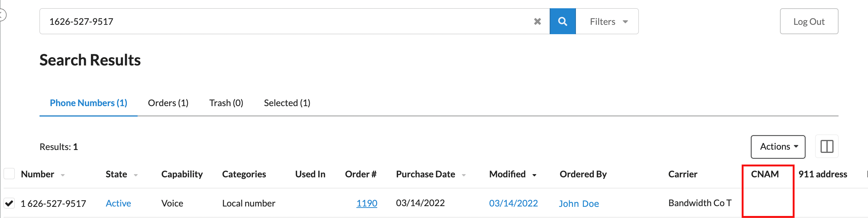Click the Active state link
868x218 pixels.
pyautogui.click(x=118, y=203)
